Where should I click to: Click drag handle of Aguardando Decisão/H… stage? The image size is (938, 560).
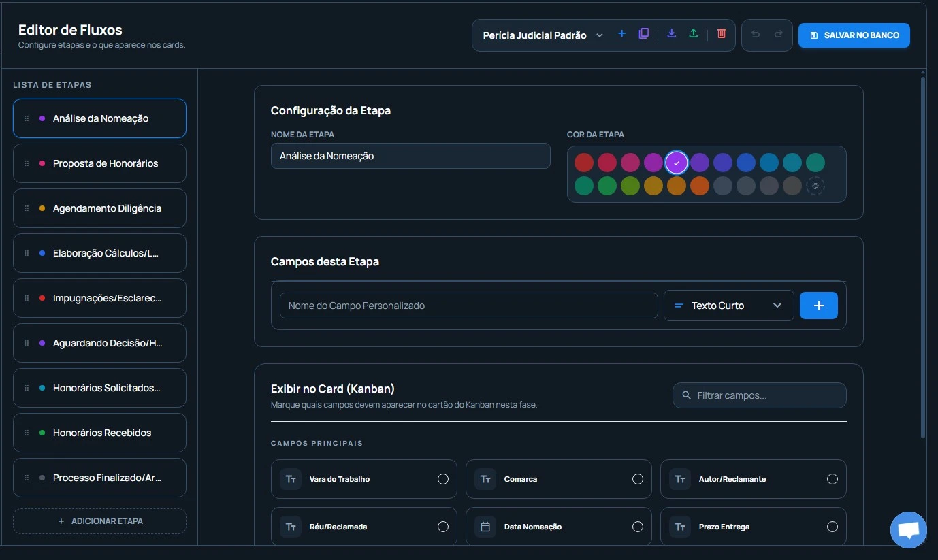point(27,343)
